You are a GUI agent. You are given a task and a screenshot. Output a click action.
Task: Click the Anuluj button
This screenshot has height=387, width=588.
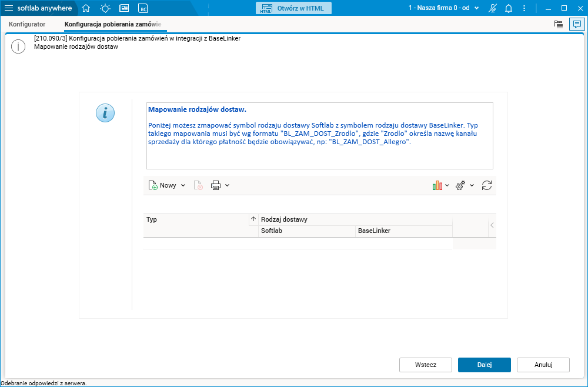point(543,365)
